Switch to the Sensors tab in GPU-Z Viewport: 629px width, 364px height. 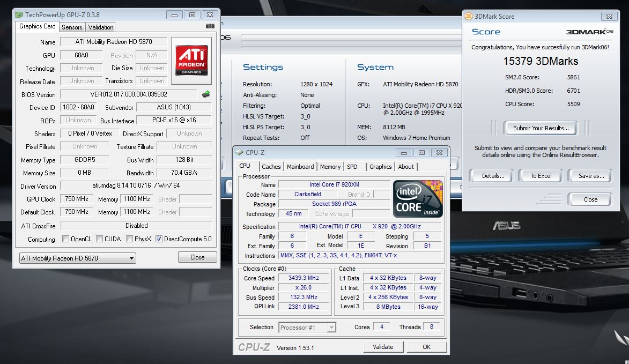(72, 27)
